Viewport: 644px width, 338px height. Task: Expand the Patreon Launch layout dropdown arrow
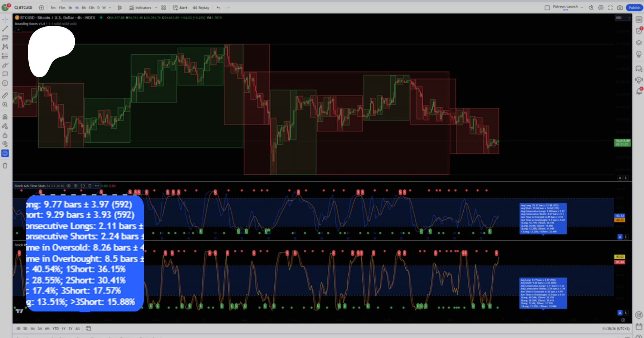coord(582,8)
